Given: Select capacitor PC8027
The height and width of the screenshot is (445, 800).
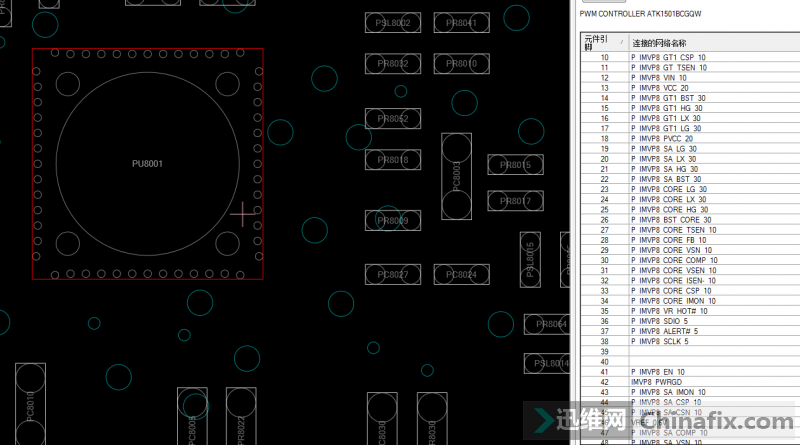Looking at the screenshot, I should pyautogui.click(x=392, y=274).
